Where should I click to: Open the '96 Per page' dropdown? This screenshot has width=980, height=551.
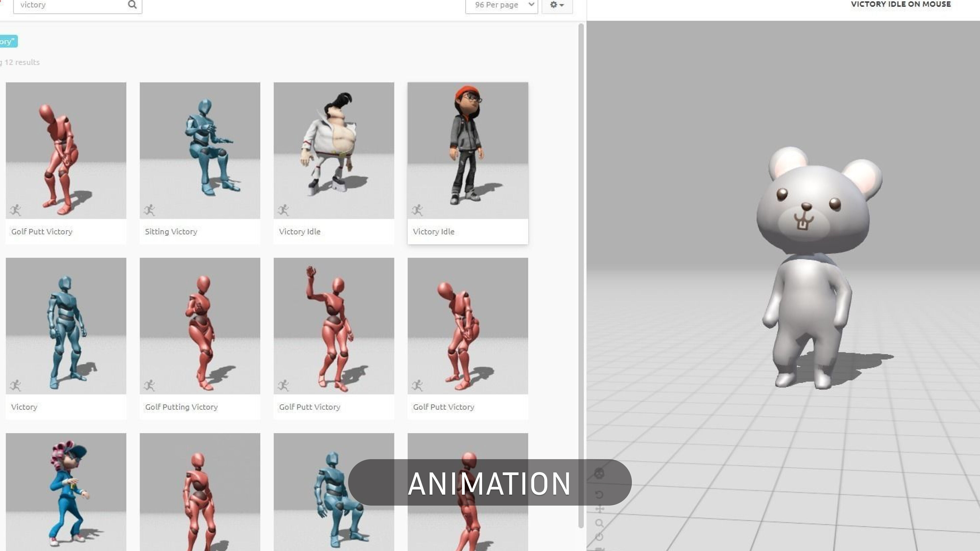click(x=501, y=5)
